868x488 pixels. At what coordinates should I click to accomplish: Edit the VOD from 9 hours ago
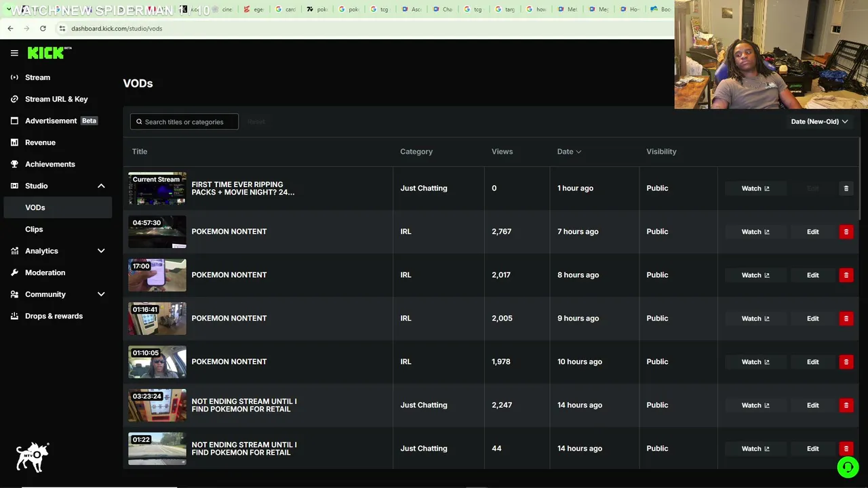click(812, 319)
